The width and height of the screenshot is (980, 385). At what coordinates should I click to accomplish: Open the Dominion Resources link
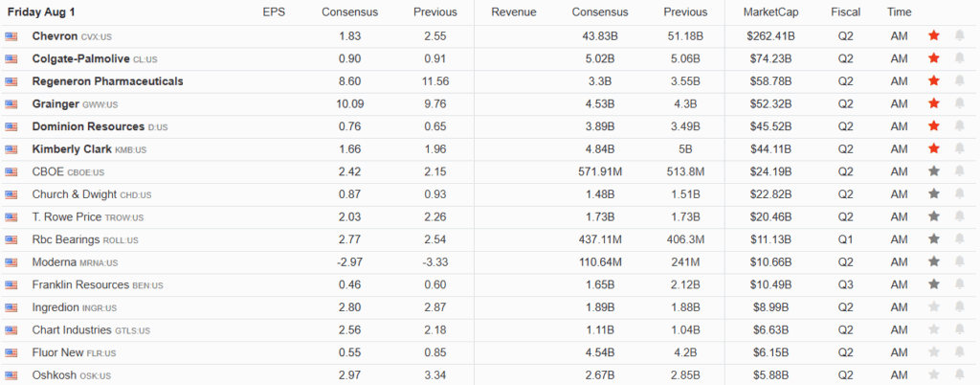pos(88,126)
